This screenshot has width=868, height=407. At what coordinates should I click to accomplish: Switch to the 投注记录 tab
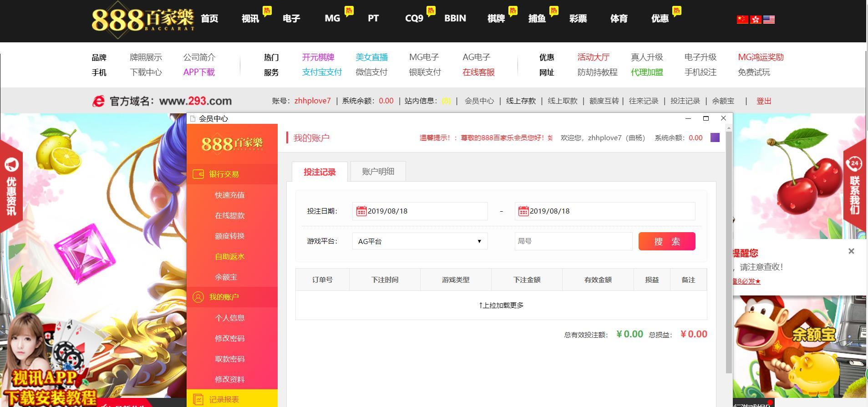coord(320,172)
